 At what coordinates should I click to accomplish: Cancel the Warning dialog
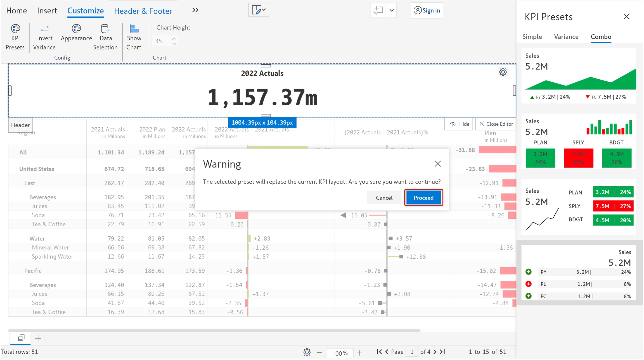tap(384, 198)
